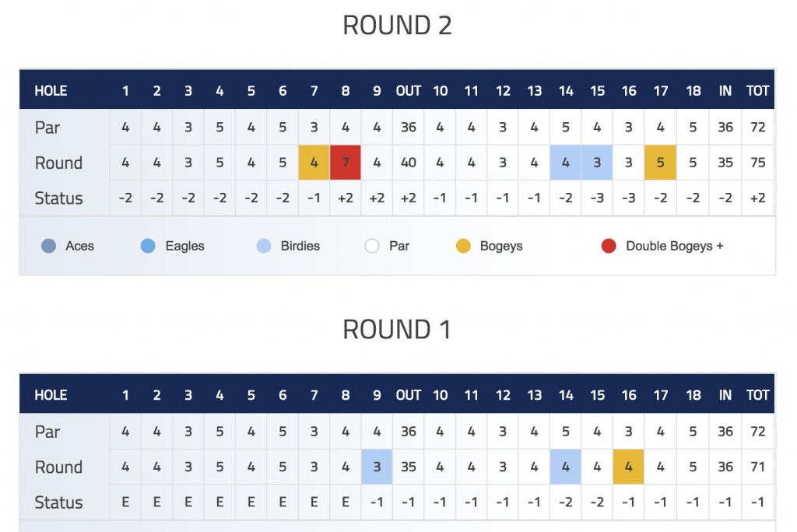797x532 pixels.
Task: Select Round 1 hole 16 bogey score cell
Action: pos(629,467)
